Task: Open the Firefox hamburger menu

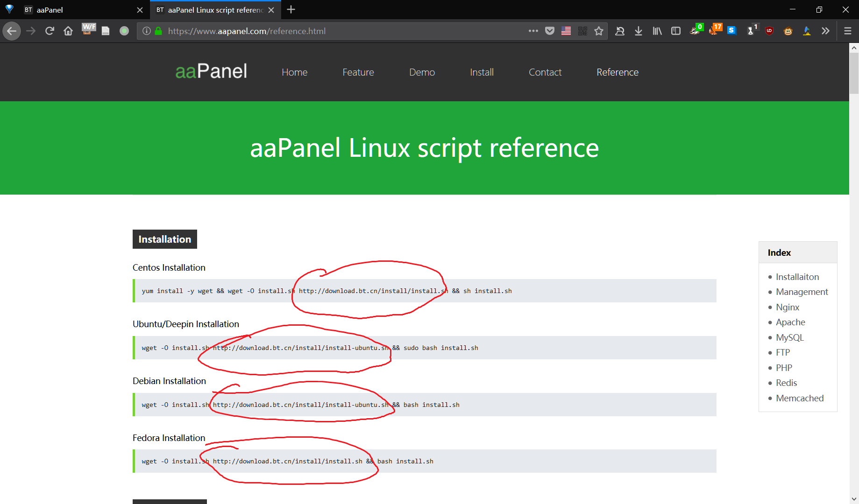Action: [x=847, y=31]
